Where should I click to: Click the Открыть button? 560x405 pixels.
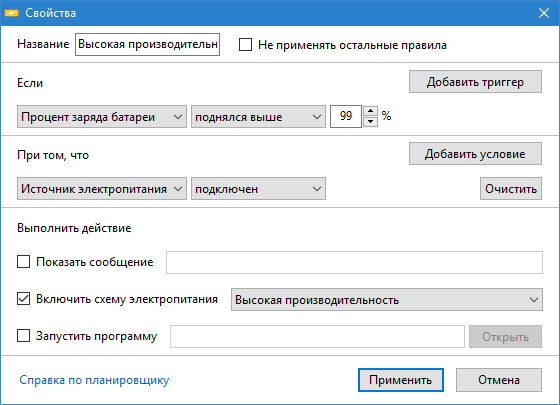(x=505, y=336)
